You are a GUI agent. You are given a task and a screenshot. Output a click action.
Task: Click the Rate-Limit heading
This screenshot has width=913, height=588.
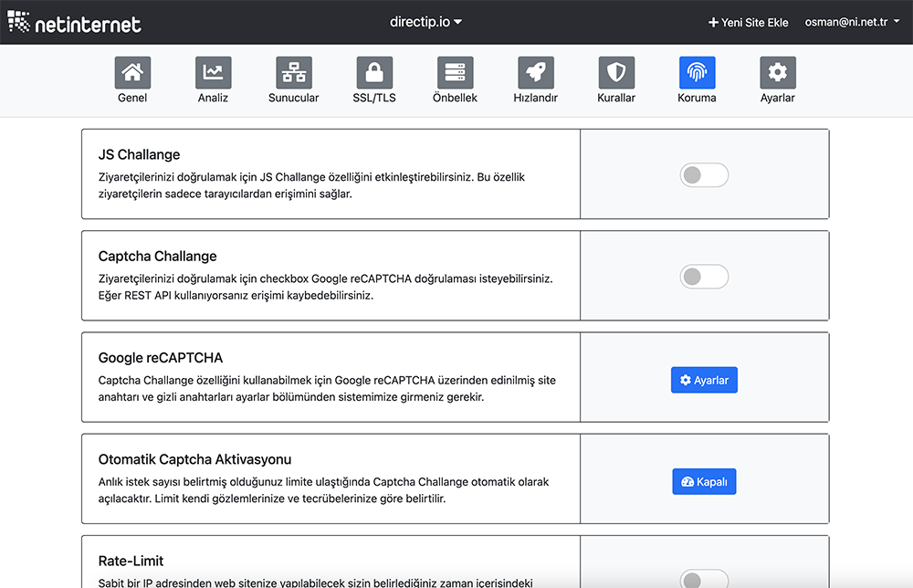131,562
